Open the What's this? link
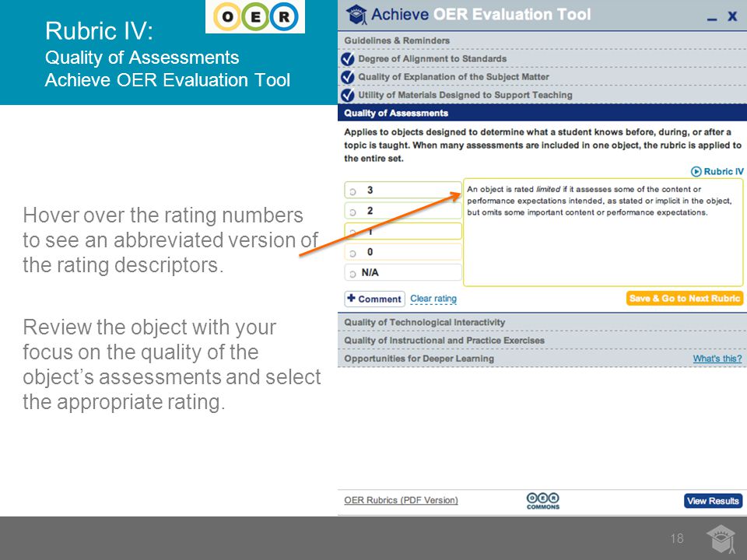Image resolution: width=747 pixels, height=560 pixels. point(717,359)
